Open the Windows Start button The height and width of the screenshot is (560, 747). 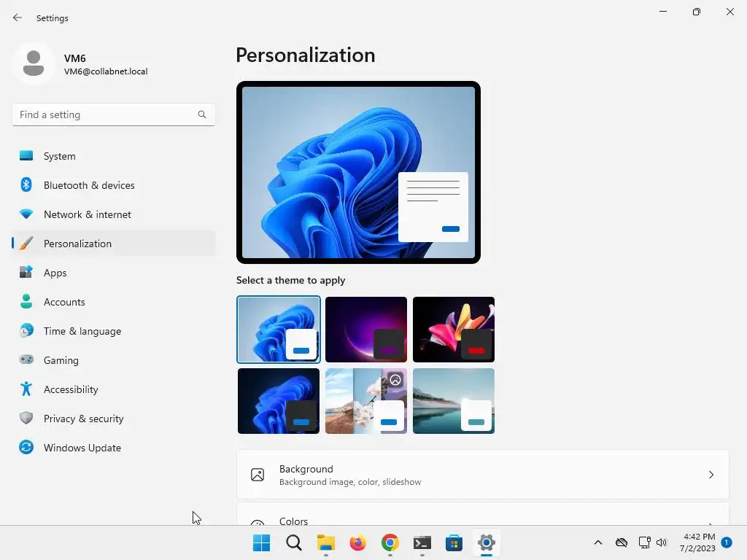click(x=261, y=542)
